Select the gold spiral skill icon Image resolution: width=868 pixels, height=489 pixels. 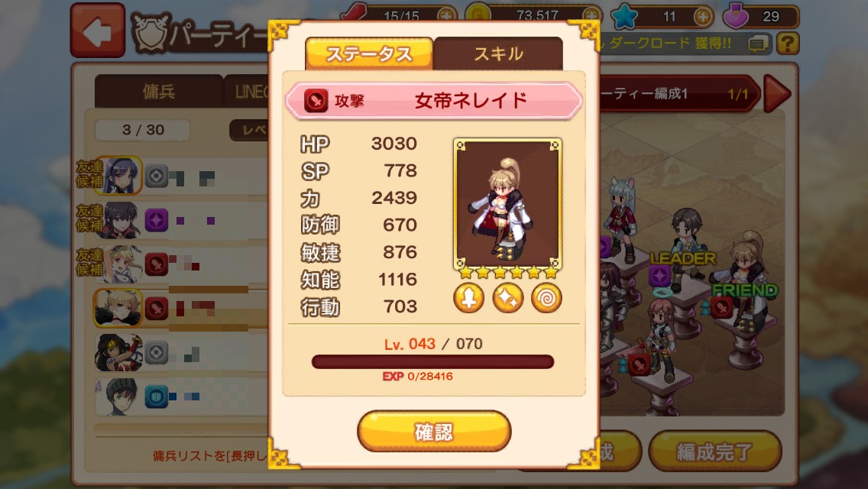(546, 297)
